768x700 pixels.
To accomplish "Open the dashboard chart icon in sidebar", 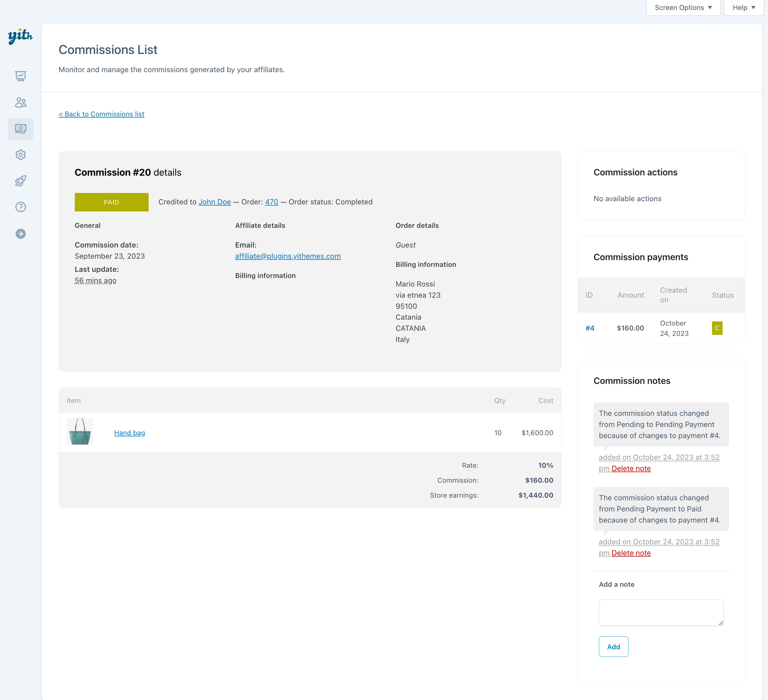I will coord(21,76).
